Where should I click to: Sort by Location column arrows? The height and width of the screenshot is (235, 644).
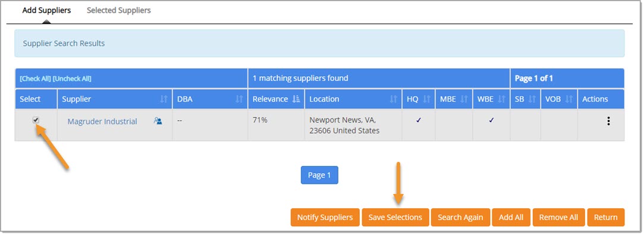394,99
